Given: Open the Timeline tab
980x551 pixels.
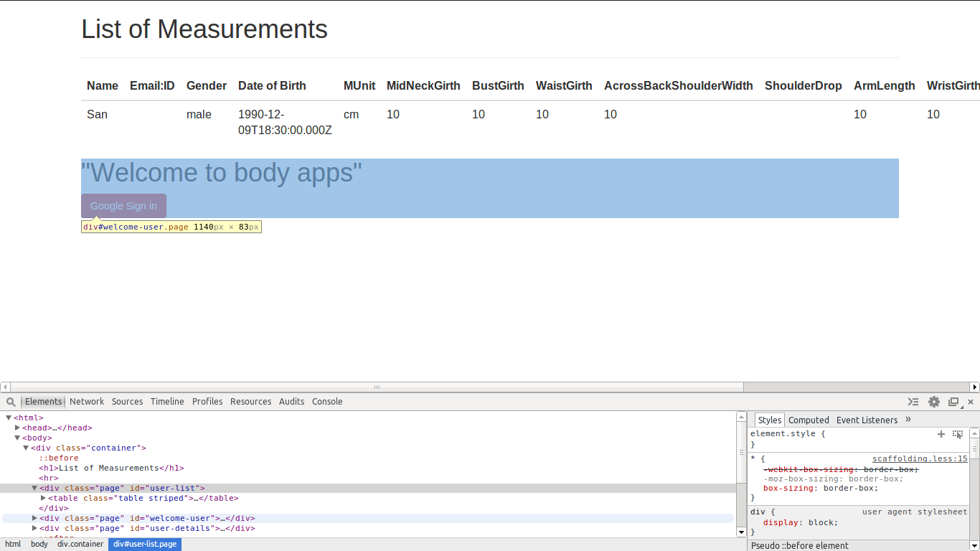Looking at the screenshot, I should [x=167, y=402].
